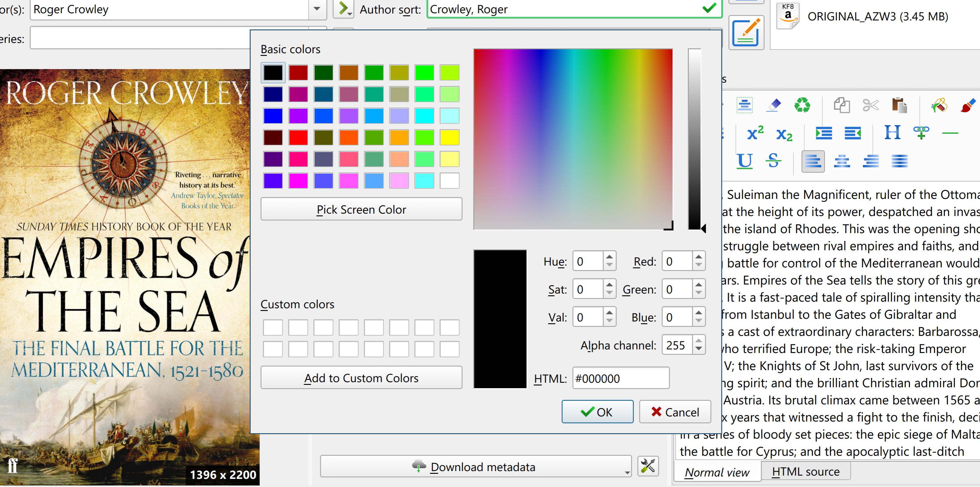Click the Author sort text field
This screenshot has width=980, height=487.
coord(574,9)
